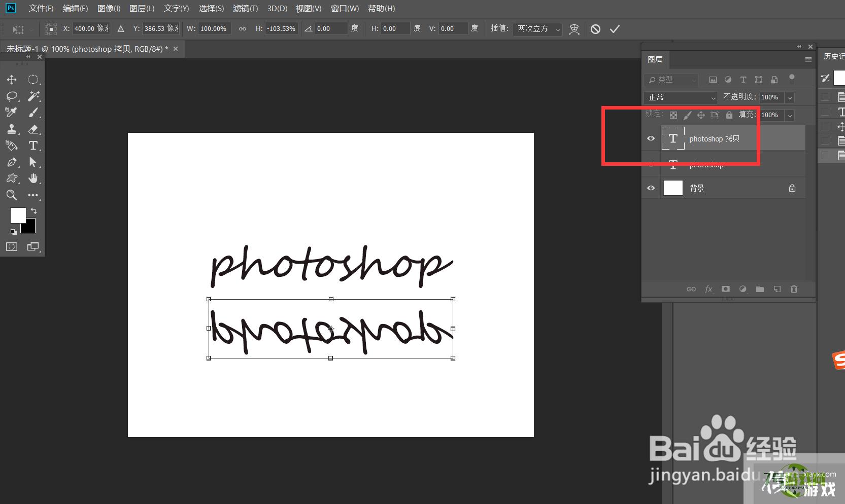Swap foreground and background colors
Screen dimensions: 845x504
click(x=34, y=210)
